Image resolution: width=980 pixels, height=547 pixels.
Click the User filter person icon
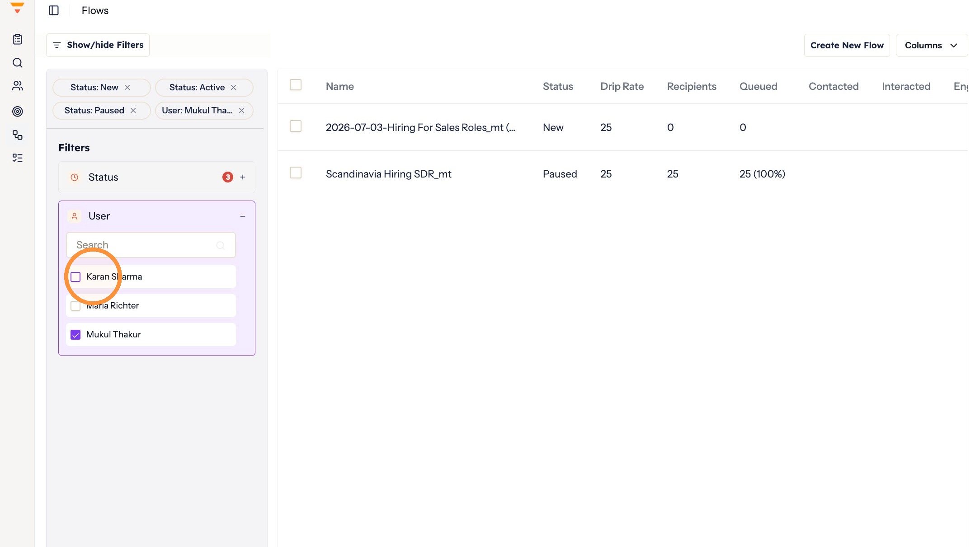click(x=75, y=216)
